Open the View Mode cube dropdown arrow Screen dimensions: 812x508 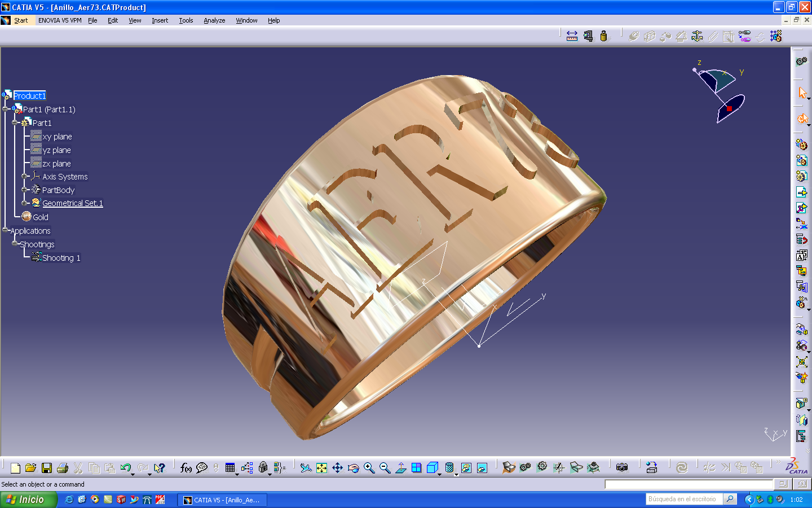coord(440,474)
